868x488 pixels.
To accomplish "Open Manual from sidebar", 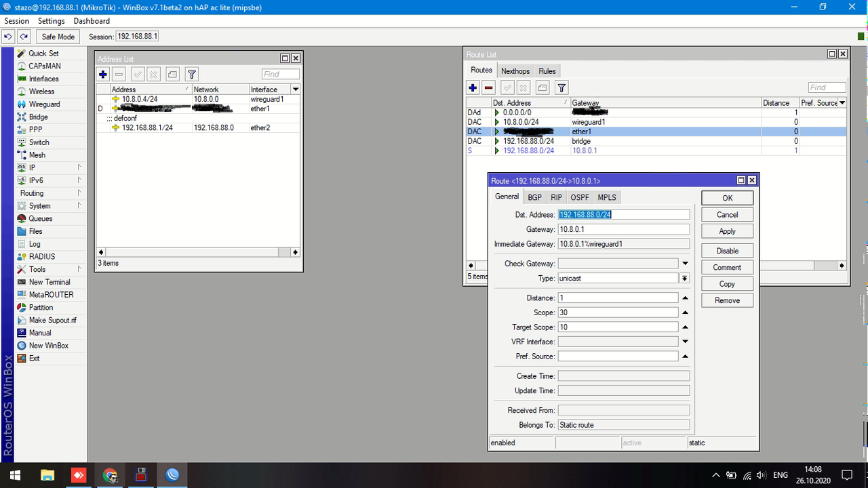I will [39, 333].
